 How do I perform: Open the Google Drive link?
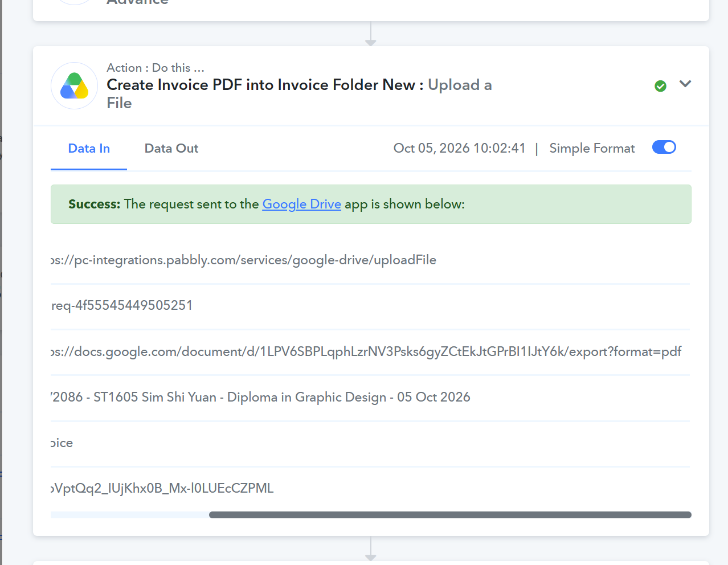302,204
